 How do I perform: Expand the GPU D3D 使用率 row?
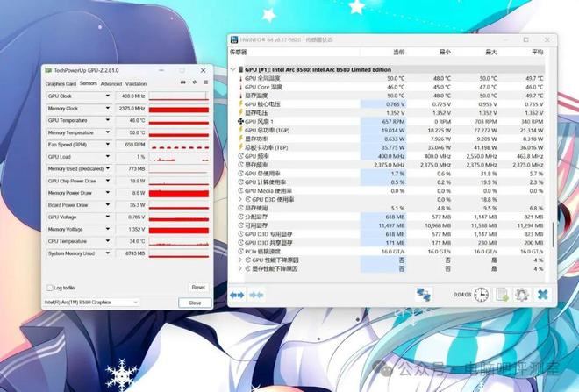point(240,199)
